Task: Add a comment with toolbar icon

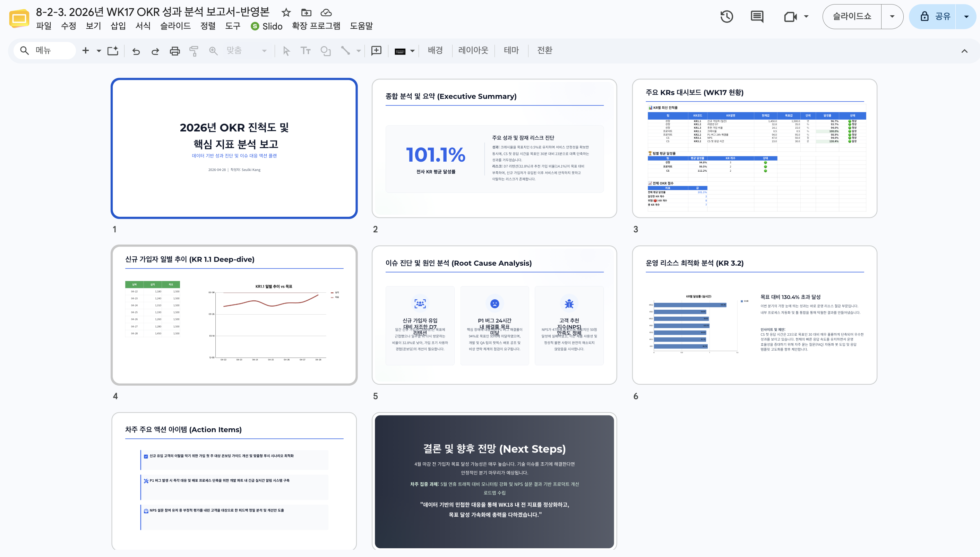Action: 376,51
